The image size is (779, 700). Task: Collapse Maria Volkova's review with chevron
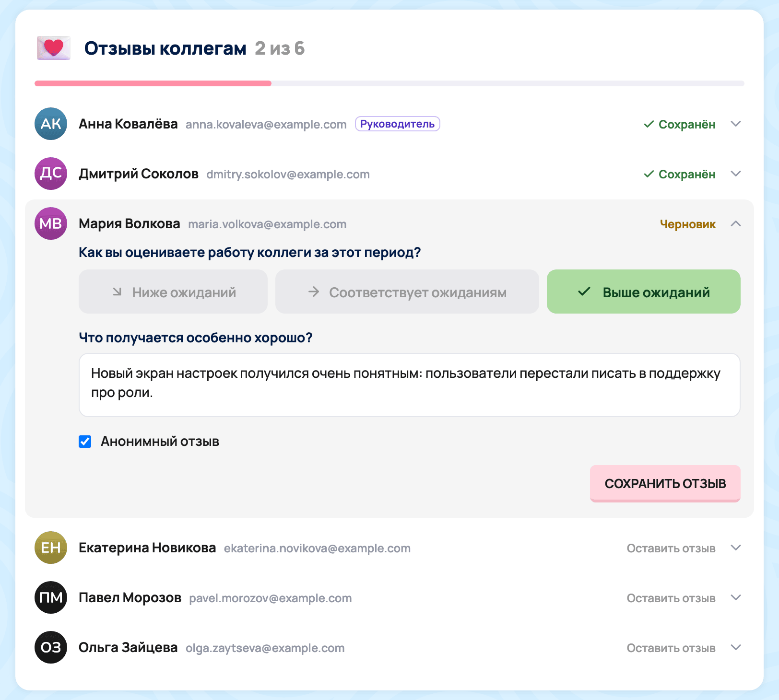pyautogui.click(x=736, y=223)
